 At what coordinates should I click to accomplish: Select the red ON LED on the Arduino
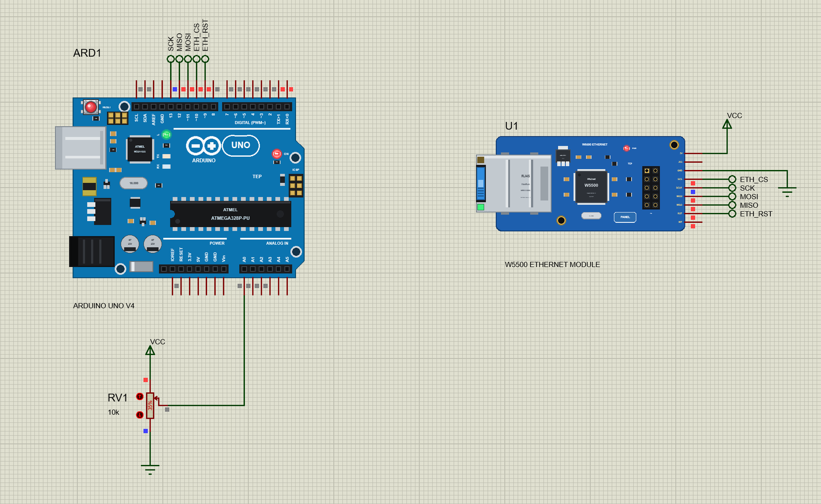pos(277,154)
